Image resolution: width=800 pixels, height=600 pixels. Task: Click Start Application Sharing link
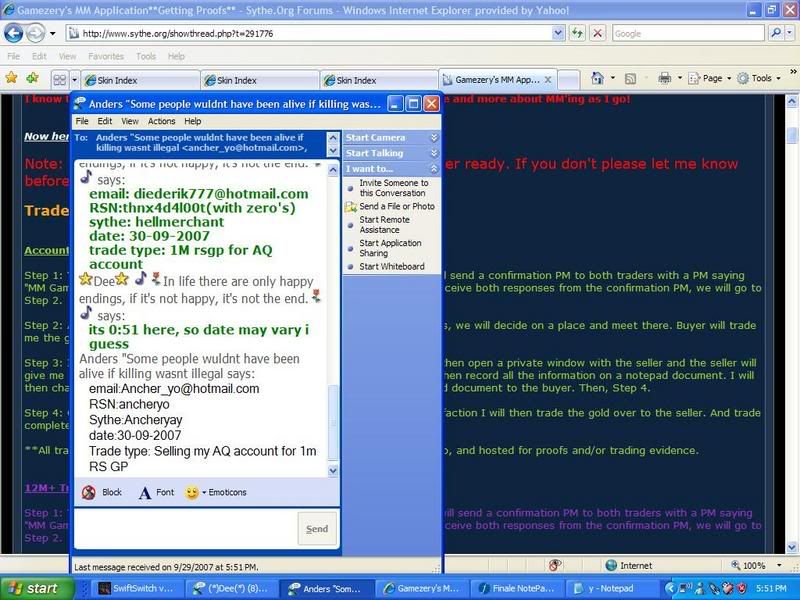coord(390,248)
